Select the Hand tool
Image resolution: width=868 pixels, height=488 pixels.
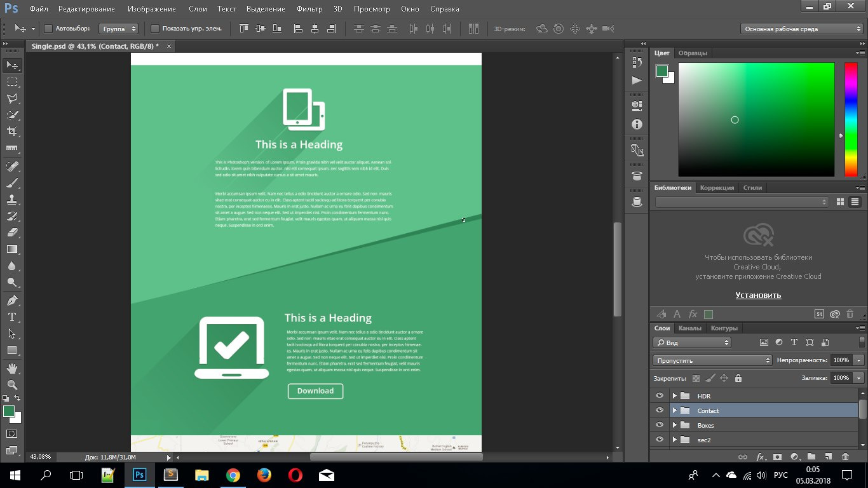(12, 369)
